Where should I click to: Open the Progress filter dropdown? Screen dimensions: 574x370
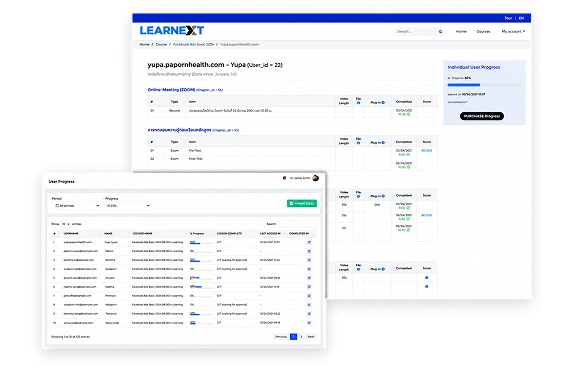[x=128, y=206]
